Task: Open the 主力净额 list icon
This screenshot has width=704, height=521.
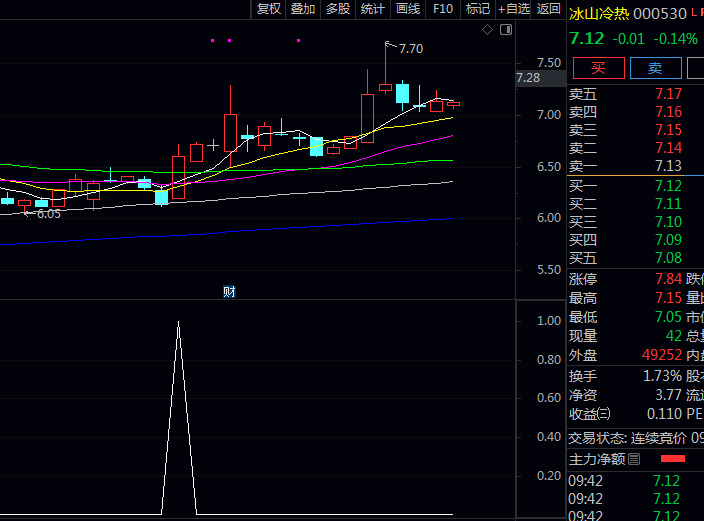Action: click(634, 459)
